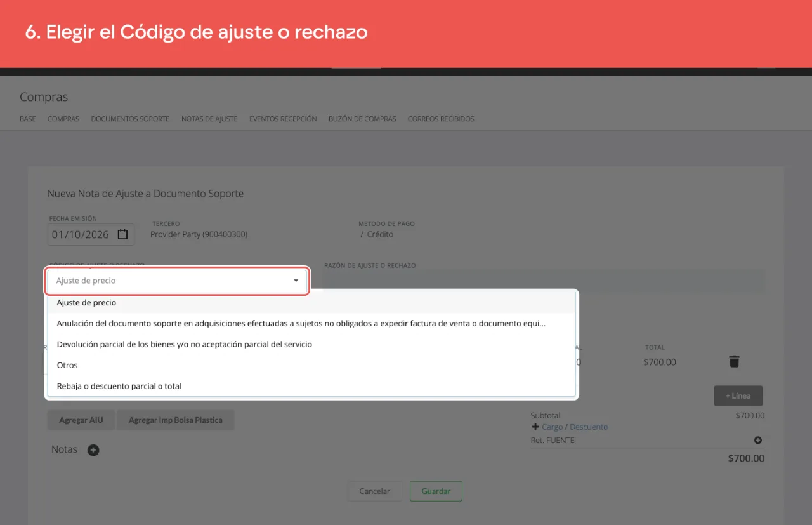Select 'Devolución parcial de los bienes' option
Viewport: 812px width, 525px height.
311,345
